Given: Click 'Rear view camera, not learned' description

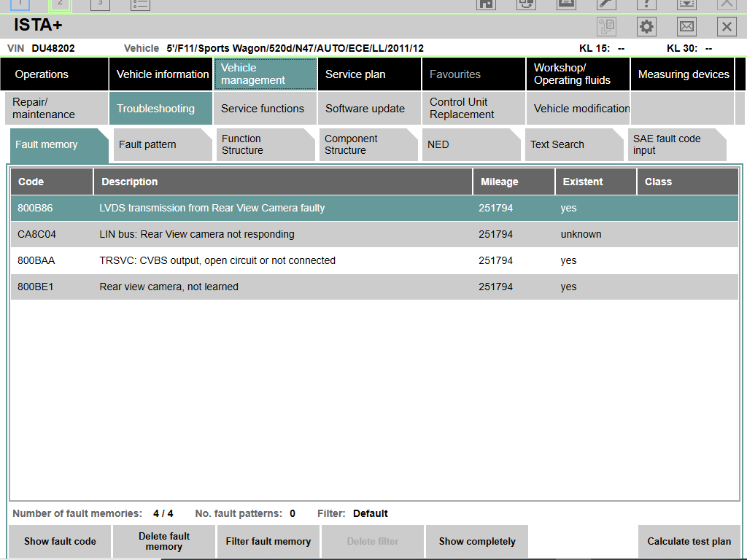Looking at the screenshot, I should click(x=169, y=287).
